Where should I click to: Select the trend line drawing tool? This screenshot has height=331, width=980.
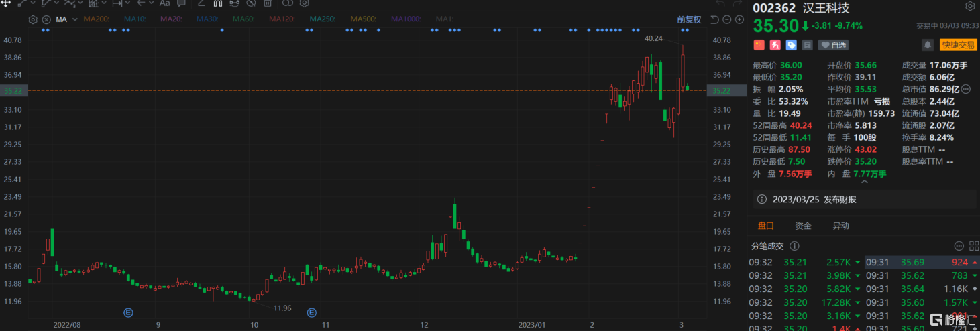pyautogui.click(x=22, y=3)
